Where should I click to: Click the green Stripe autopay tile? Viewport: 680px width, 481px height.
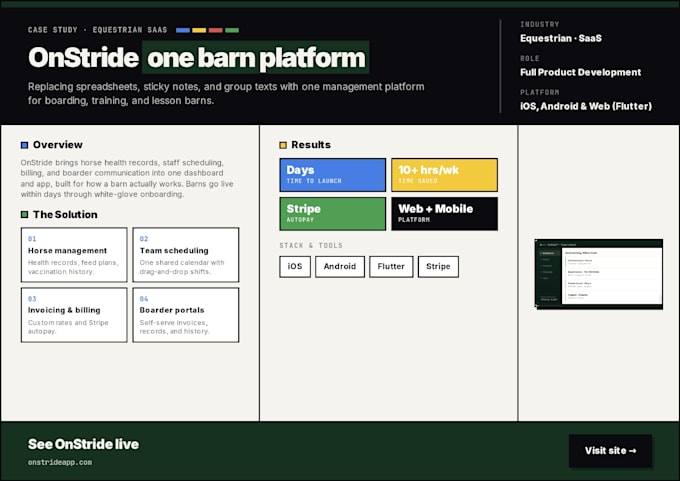click(x=333, y=214)
